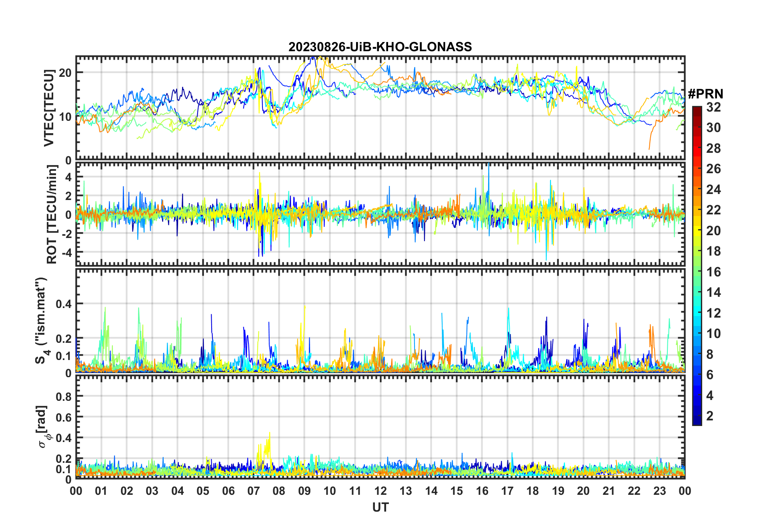Viewport: 761px width, 532px height.
Task: Select the VTEC[TECU] y-axis label
Action: click(x=49, y=108)
